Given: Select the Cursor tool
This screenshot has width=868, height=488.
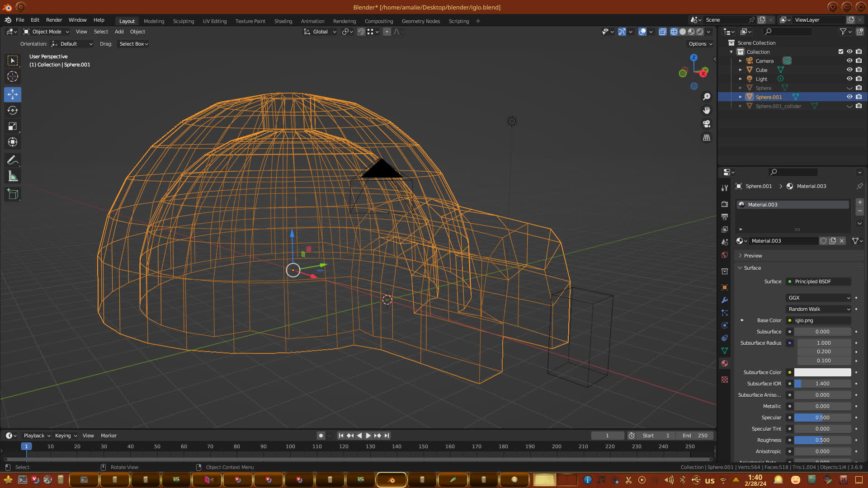Looking at the screenshot, I should pos(13,76).
